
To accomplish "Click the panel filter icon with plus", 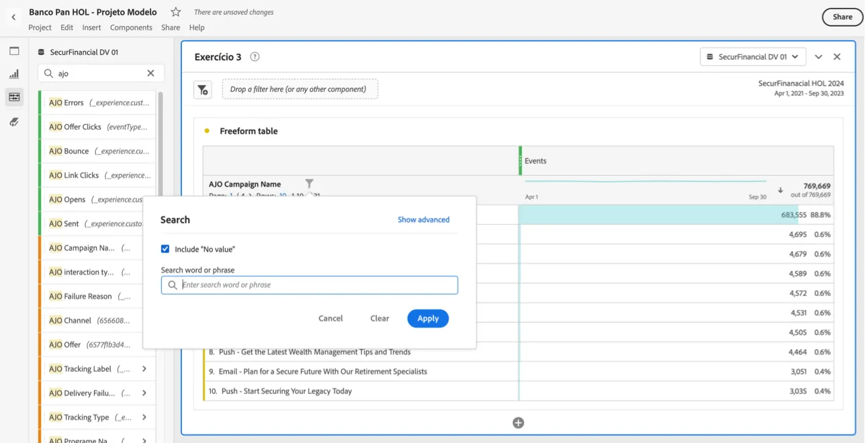I will [x=203, y=89].
